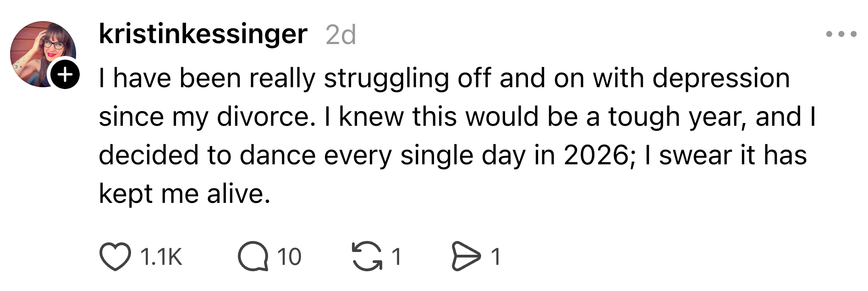Click the word "depression" in the post
Viewport: 868px width, 291px height.
coord(721,78)
